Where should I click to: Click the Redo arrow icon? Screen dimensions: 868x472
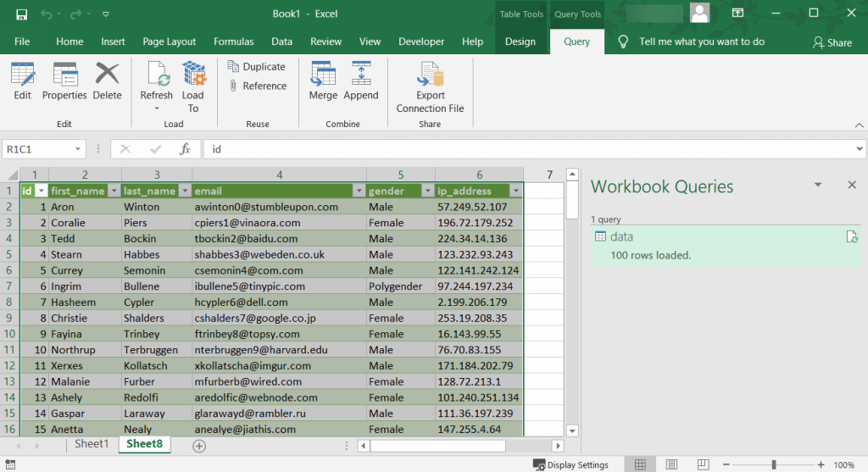pyautogui.click(x=75, y=14)
